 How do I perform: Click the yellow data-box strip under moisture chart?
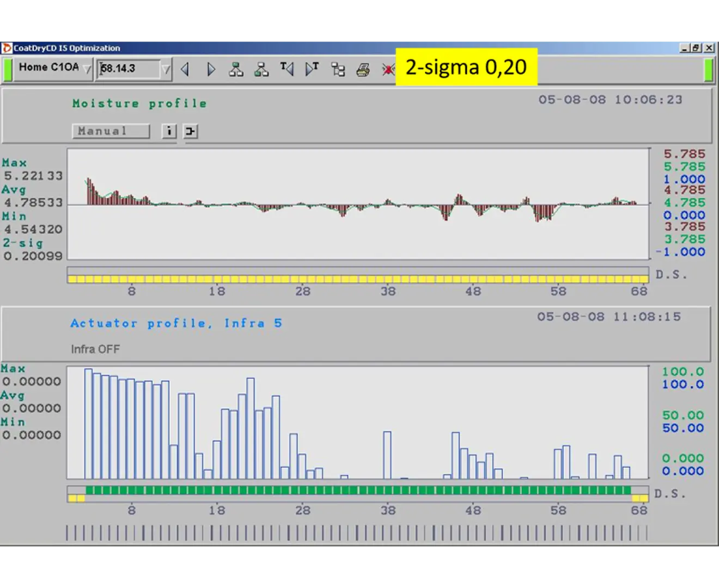pos(358,279)
